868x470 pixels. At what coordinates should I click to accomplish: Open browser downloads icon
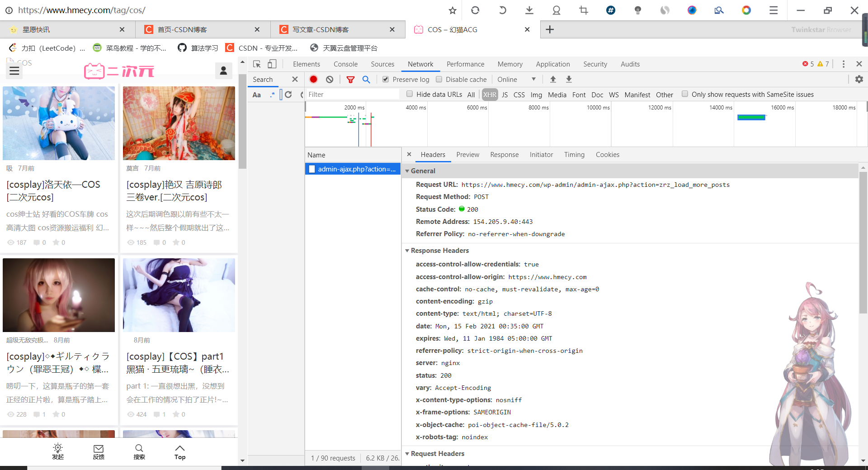[x=529, y=10]
